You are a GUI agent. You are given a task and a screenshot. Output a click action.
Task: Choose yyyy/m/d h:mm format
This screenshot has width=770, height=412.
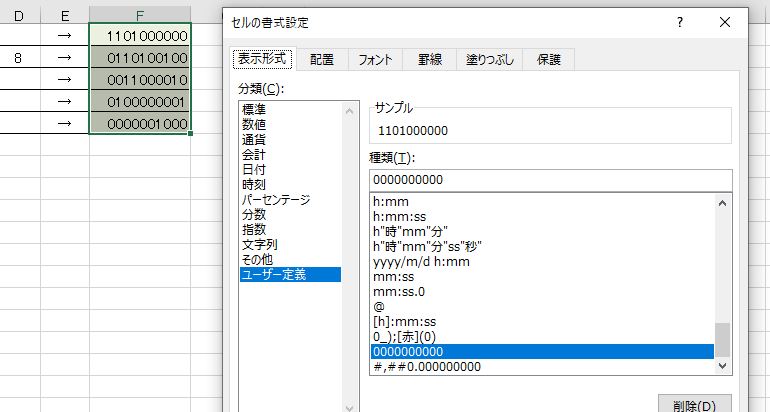(542, 261)
